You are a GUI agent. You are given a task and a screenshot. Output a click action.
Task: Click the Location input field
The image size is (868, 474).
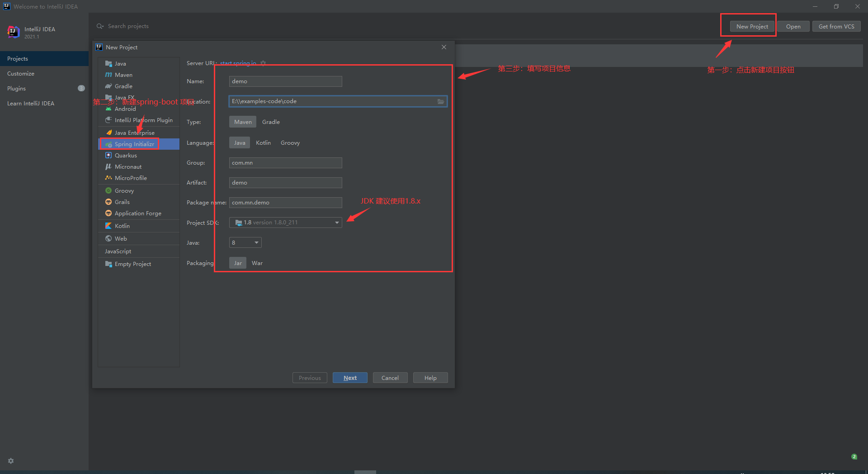coord(338,101)
